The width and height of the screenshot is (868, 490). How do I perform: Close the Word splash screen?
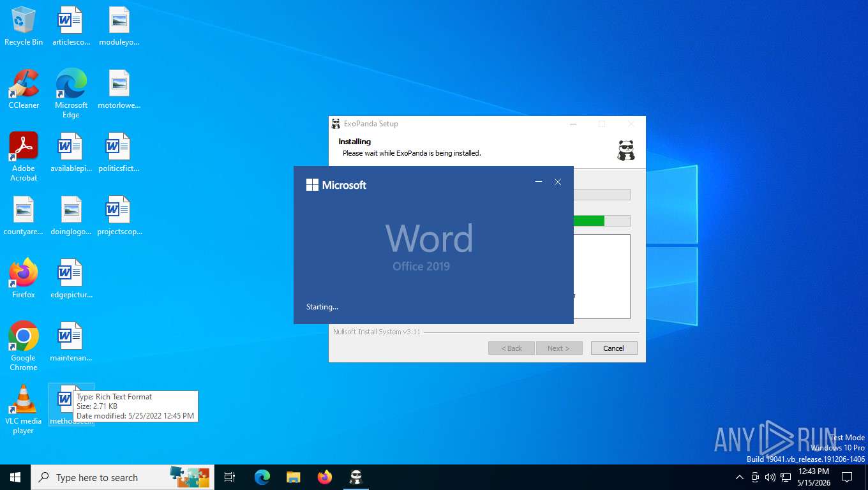[x=558, y=182]
